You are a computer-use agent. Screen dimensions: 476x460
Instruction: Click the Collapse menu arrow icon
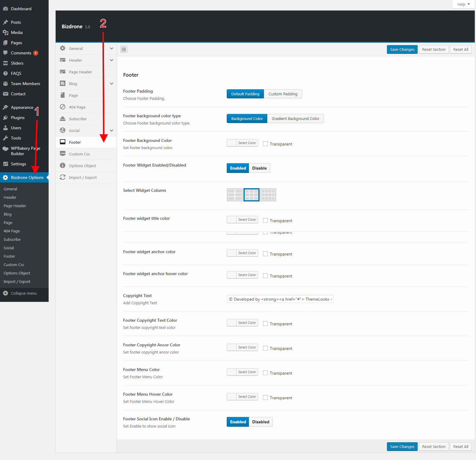tap(5, 293)
